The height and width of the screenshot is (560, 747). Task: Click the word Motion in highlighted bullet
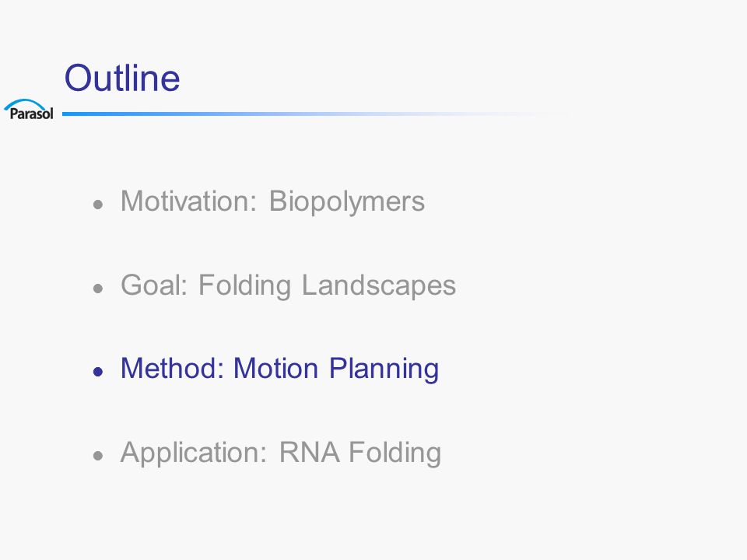275,369
